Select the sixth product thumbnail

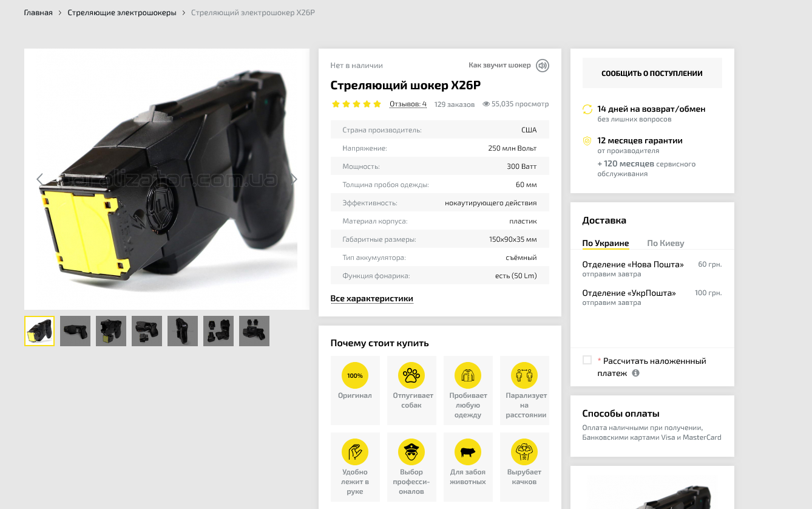click(218, 331)
